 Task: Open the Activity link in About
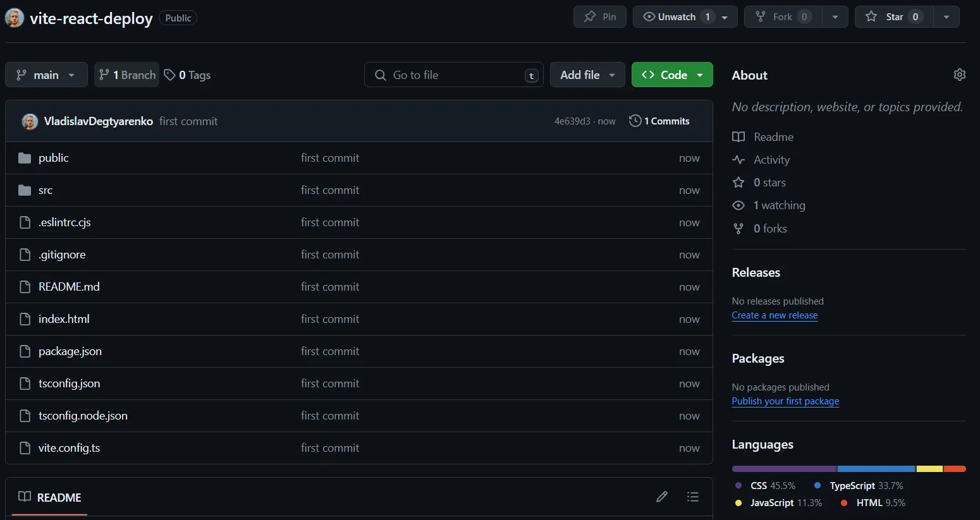(771, 160)
